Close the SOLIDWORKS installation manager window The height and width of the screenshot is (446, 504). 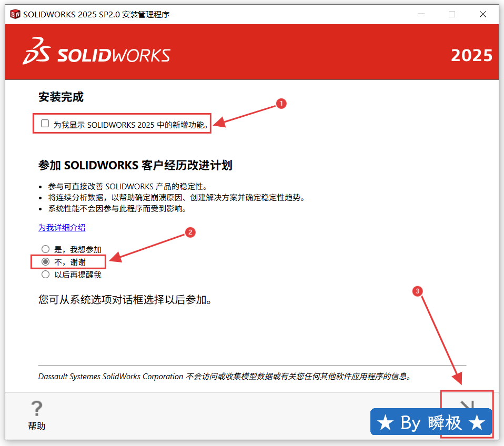pos(482,14)
